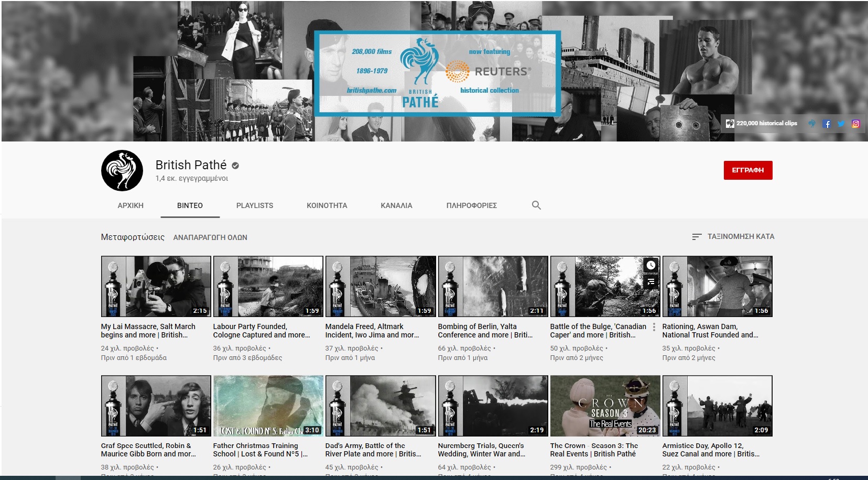The width and height of the screenshot is (868, 480).
Task: Open the My Lai Massacre video thumbnail
Action: [x=156, y=286]
